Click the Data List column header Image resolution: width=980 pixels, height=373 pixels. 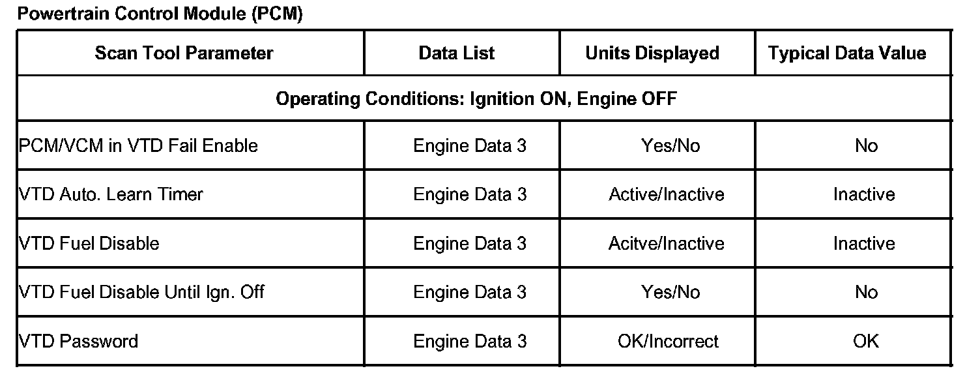click(x=457, y=53)
